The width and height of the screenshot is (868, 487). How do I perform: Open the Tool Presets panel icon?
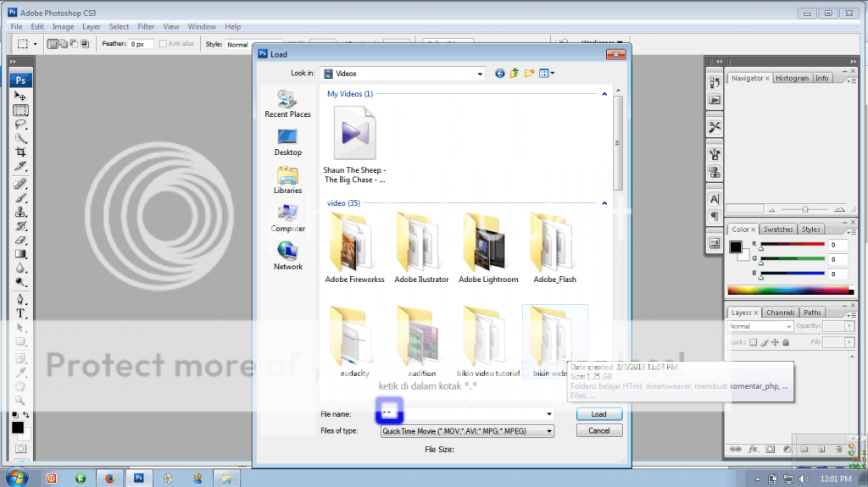tap(715, 127)
